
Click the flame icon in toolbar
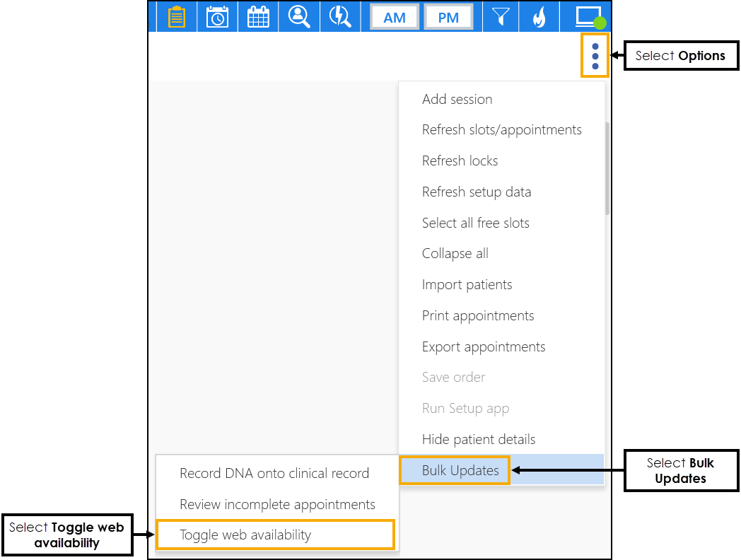coord(539,17)
